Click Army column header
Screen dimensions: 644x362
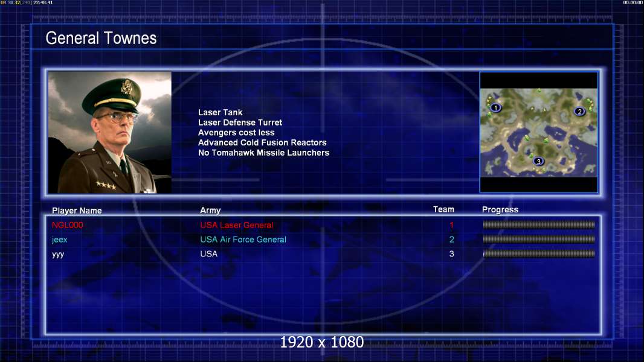[210, 211]
